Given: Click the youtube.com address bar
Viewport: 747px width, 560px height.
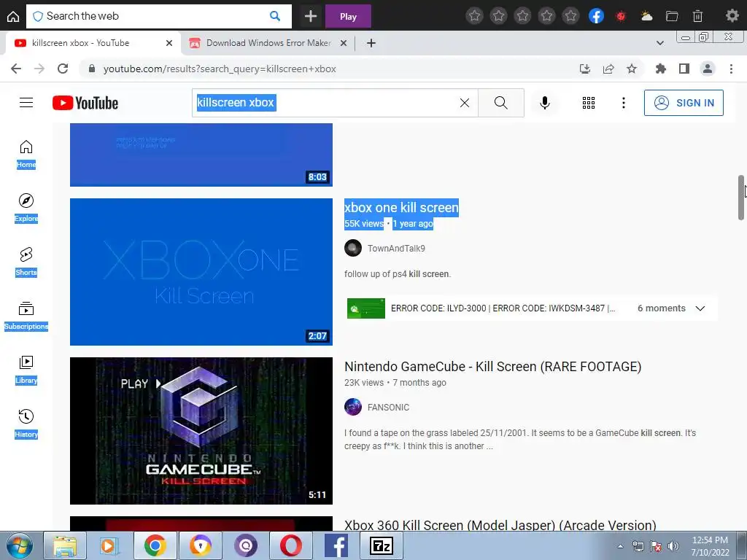Looking at the screenshot, I should click(329, 69).
